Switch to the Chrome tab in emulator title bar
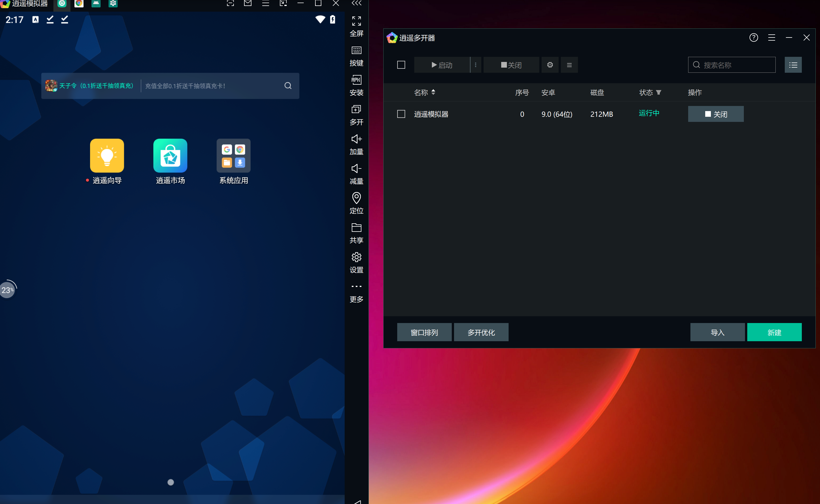Screen dimensions: 820x504 pos(79,3)
